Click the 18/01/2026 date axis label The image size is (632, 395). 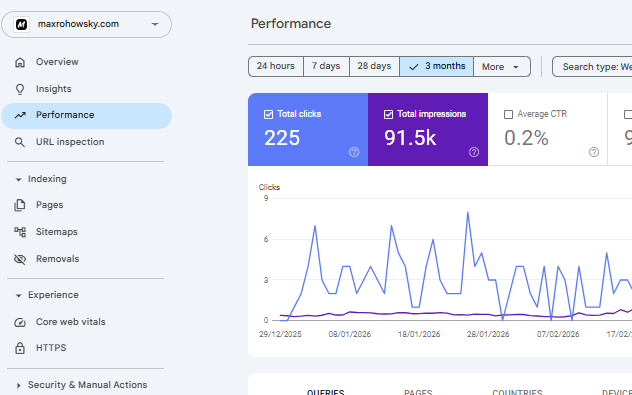coord(419,334)
